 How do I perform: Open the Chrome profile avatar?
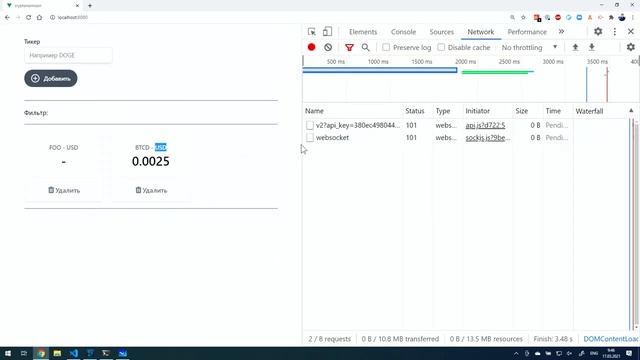[x=622, y=18]
